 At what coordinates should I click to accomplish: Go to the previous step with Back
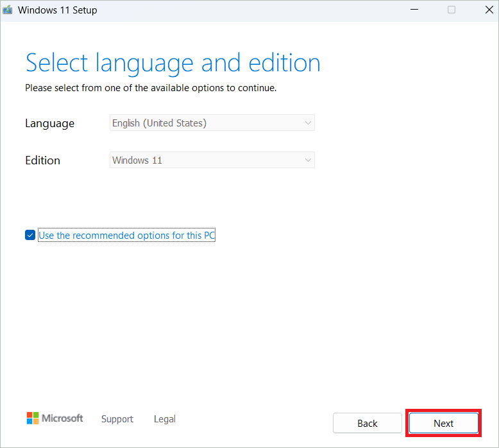click(x=368, y=423)
